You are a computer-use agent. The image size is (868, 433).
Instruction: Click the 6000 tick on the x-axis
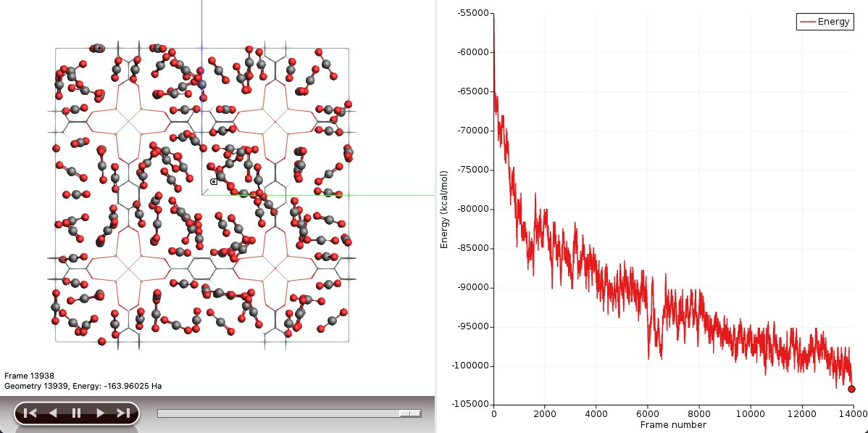tap(647, 413)
